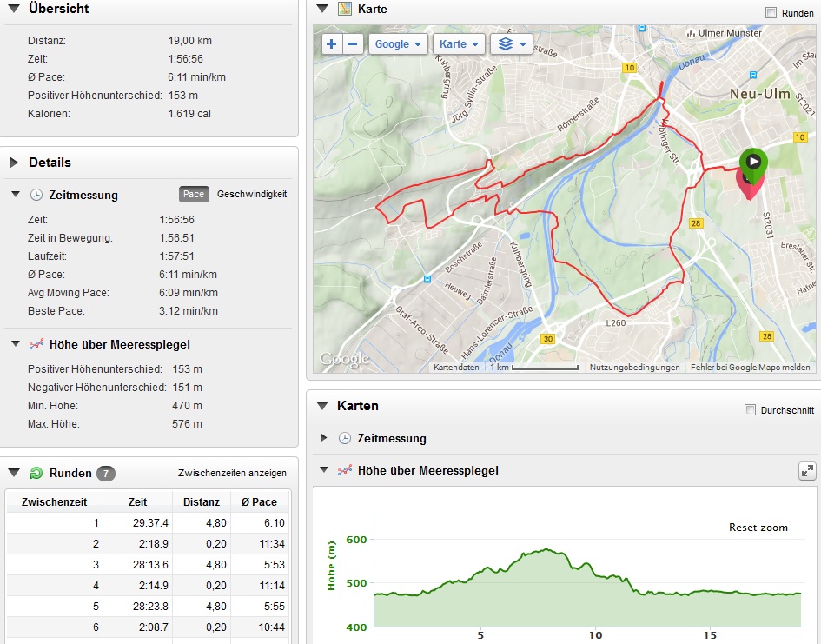Switch timing display to Pace
Image resolution: width=821 pixels, height=644 pixels.
pyautogui.click(x=194, y=194)
